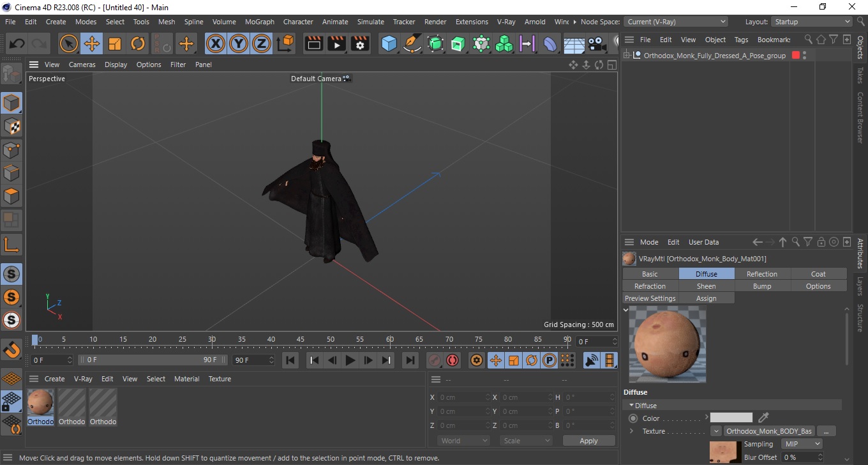
Task: Toggle Autokeying button
Action: 453,360
